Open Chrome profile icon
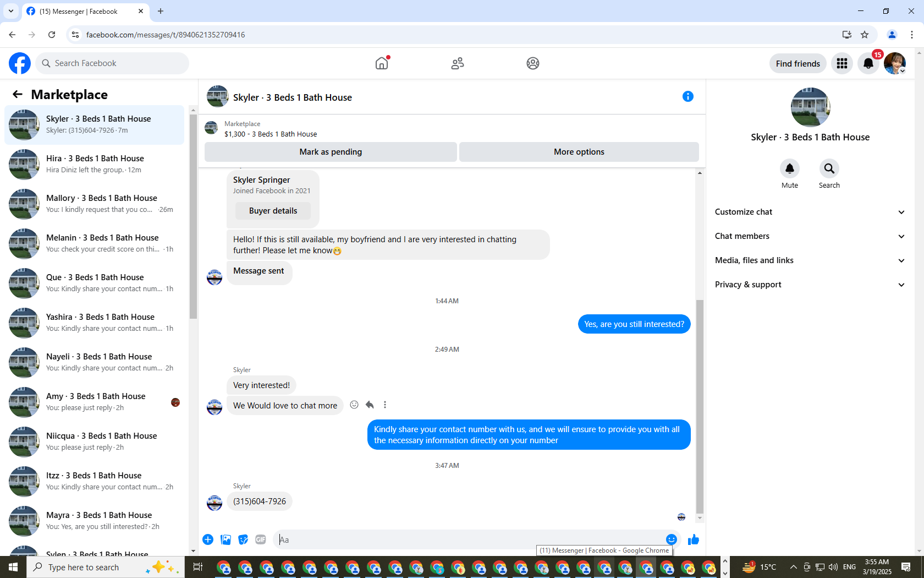The width and height of the screenshot is (924, 578). 892,35
